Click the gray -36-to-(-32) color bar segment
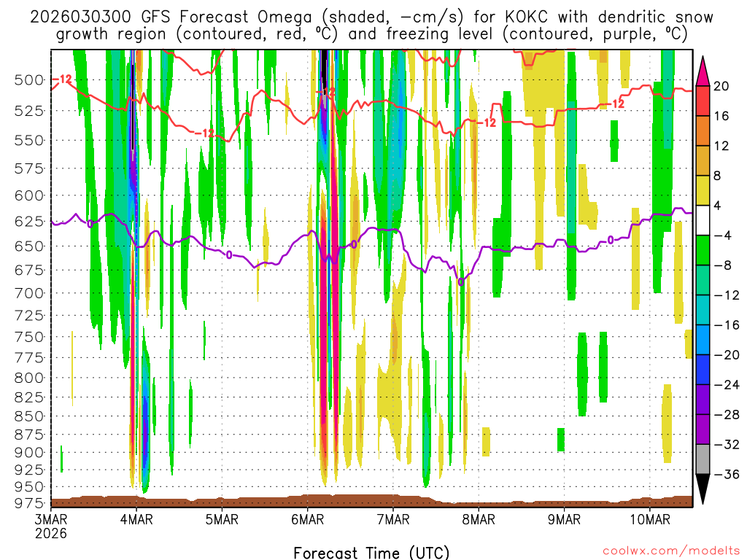The width and height of the screenshot is (747, 560). pyautogui.click(x=703, y=459)
